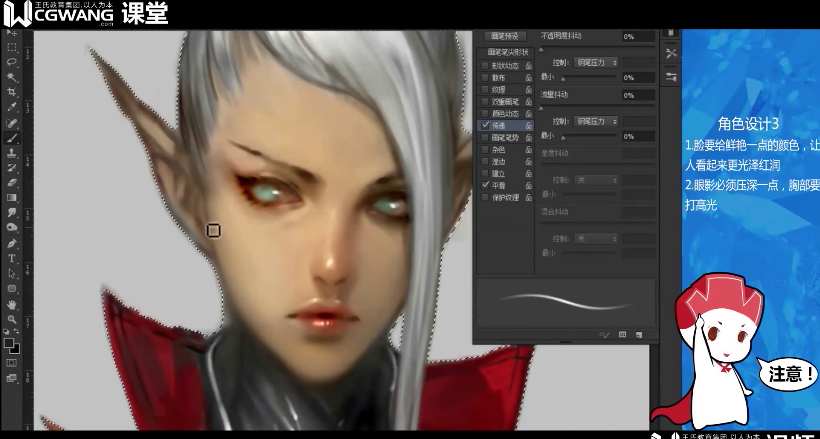Enable the 建立 checkbox
This screenshot has width=820, height=439.
click(485, 173)
